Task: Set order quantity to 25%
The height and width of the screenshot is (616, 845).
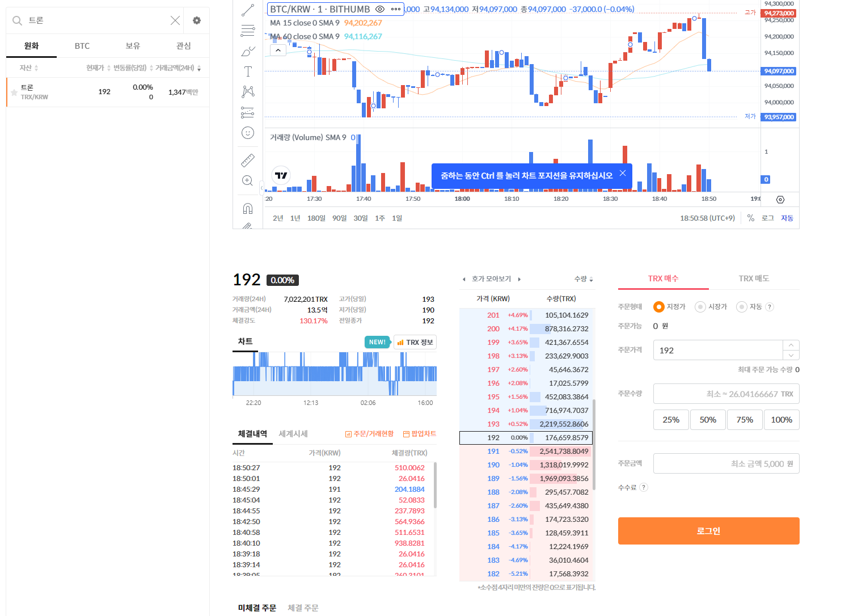Action: (x=671, y=420)
